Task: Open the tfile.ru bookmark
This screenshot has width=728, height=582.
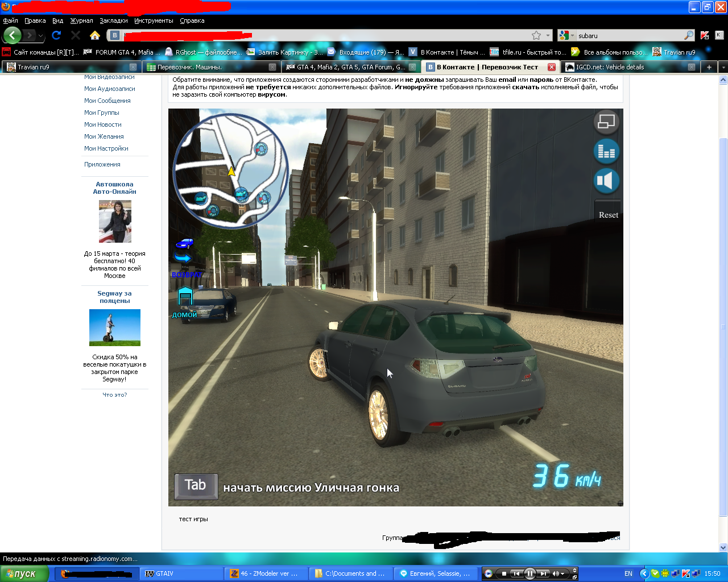Action: pyautogui.click(x=528, y=52)
